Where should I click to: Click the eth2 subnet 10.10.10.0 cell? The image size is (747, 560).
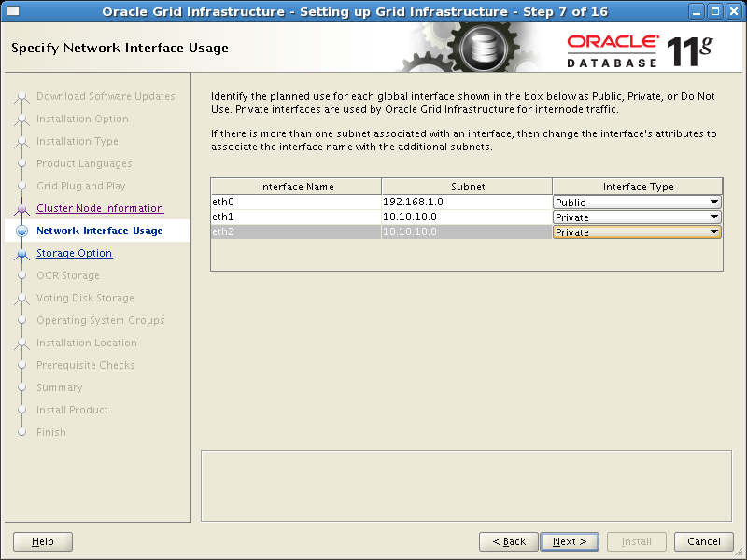click(x=467, y=231)
